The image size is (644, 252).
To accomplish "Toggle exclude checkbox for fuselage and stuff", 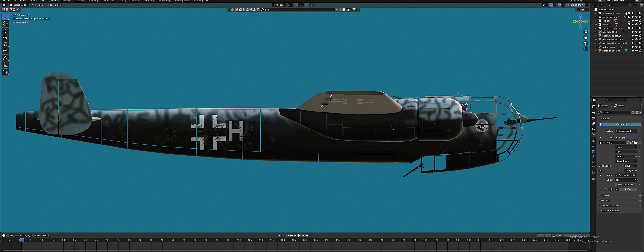I will click(x=629, y=13).
